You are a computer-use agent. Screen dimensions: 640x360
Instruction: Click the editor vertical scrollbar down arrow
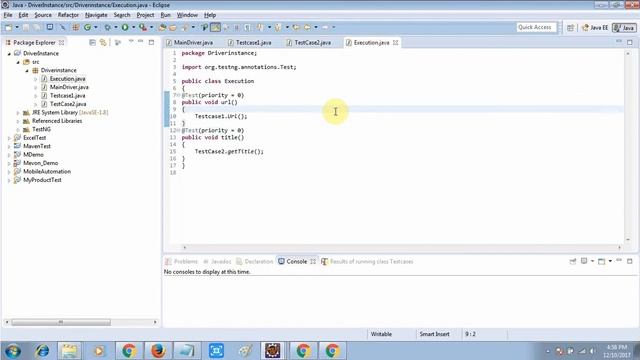pos(628,240)
